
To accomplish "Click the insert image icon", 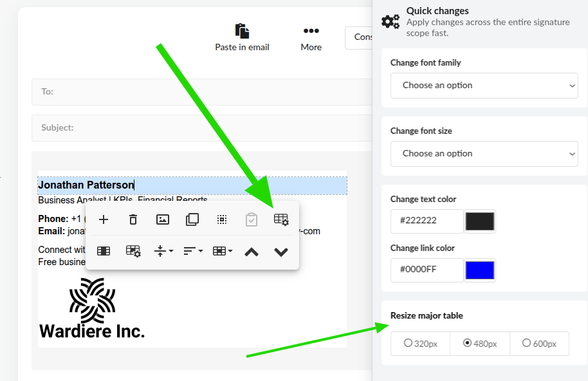I will click(163, 219).
